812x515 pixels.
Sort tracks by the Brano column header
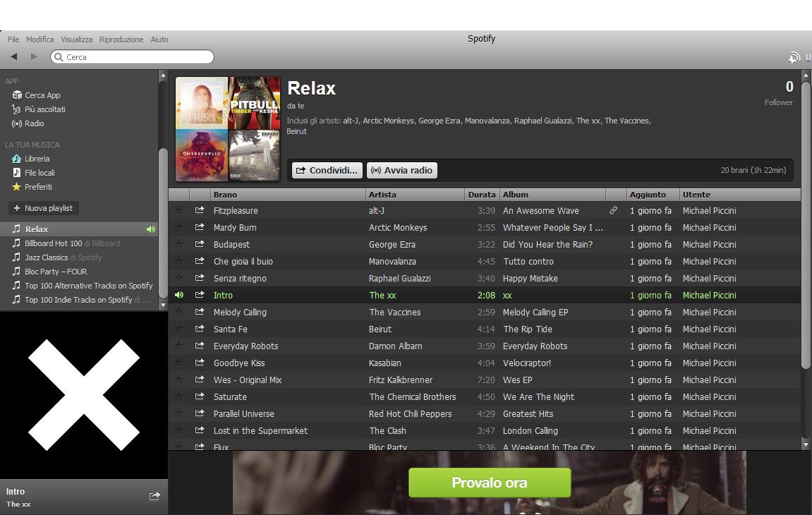click(287, 195)
